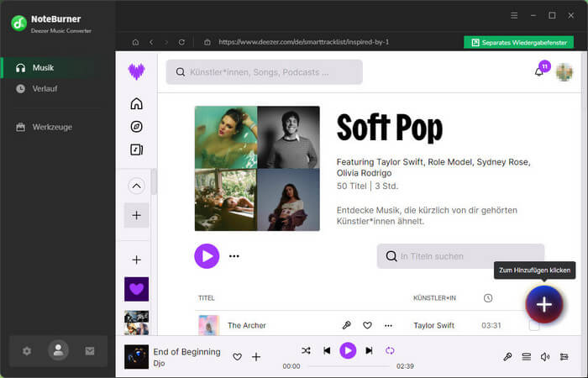The width and height of the screenshot is (588, 378).
Task: Open the playback queue list
Action: (x=527, y=357)
